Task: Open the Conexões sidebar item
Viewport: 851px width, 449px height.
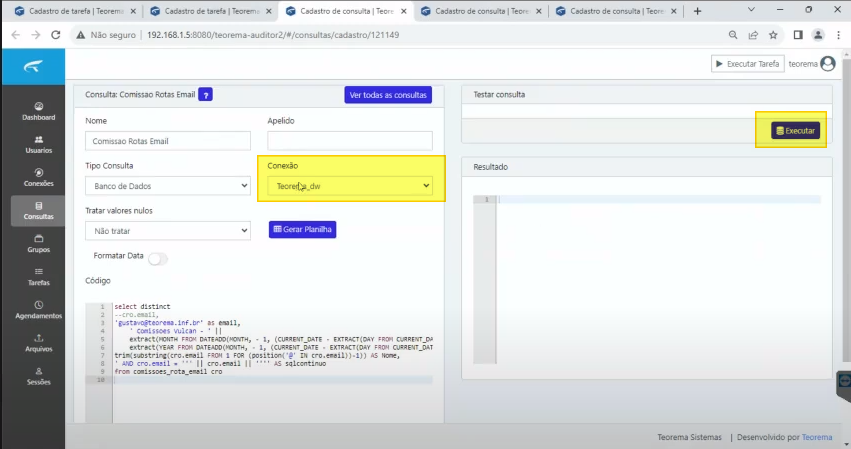Action: point(39,178)
